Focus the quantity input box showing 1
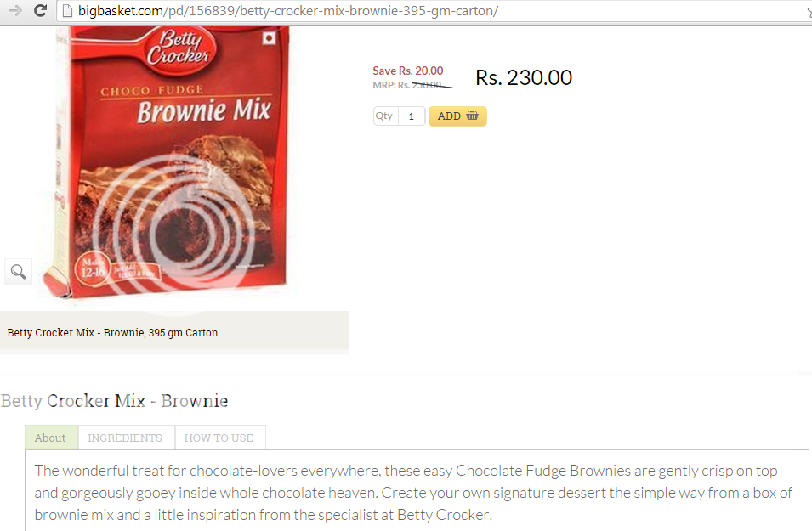812x531 pixels. [412, 116]
